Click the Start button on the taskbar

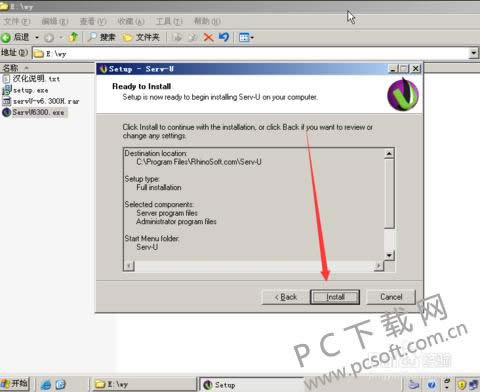click(15, 384)
